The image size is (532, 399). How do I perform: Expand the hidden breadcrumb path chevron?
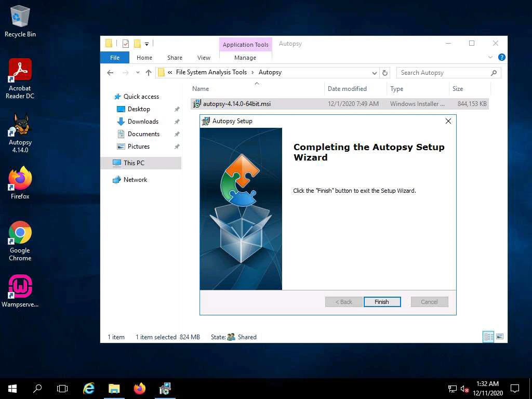[x=170, y=72]
